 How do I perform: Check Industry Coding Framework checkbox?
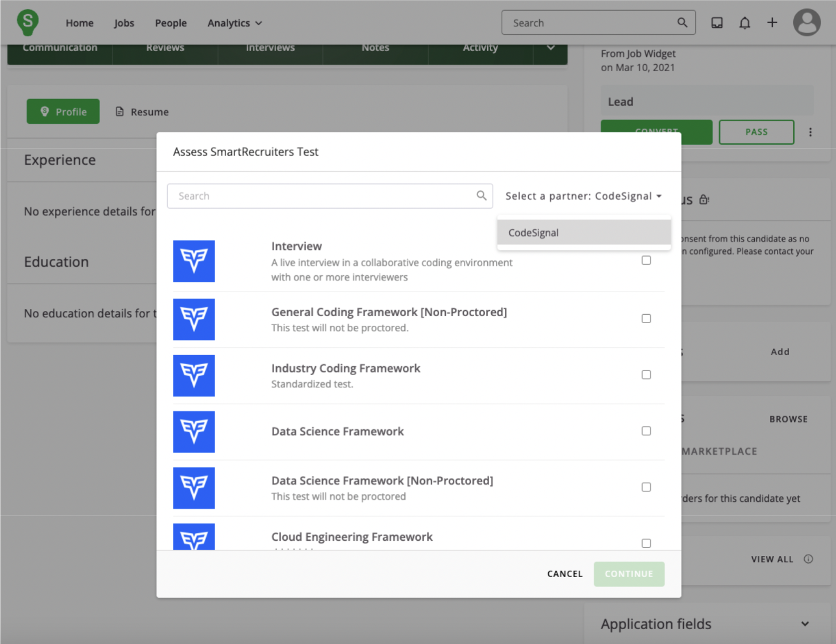click(646, 375)
